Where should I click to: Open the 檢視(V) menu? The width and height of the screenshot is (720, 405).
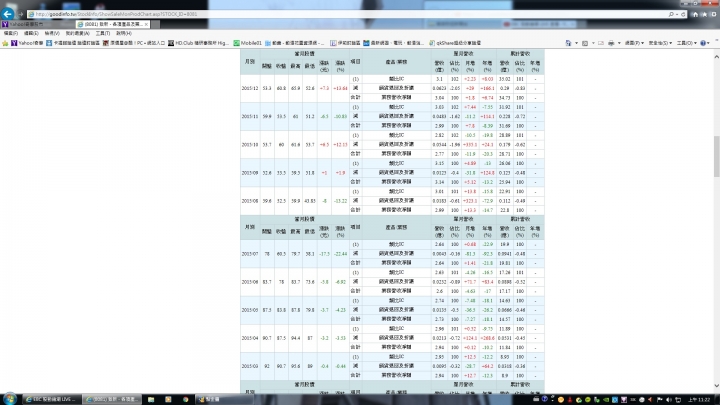(x=52, y=34)
